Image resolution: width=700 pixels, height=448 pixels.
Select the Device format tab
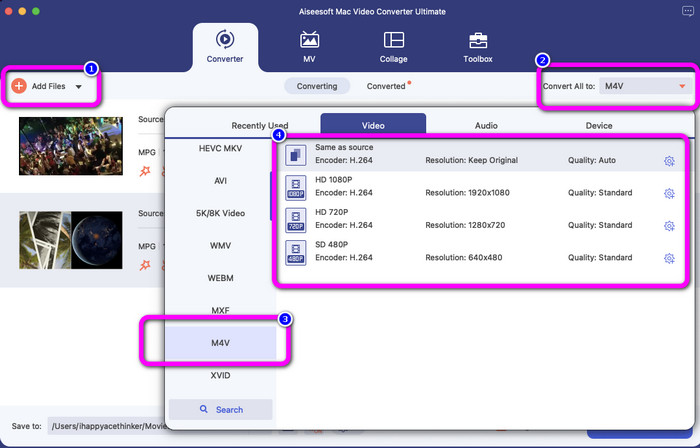(599, 125)
